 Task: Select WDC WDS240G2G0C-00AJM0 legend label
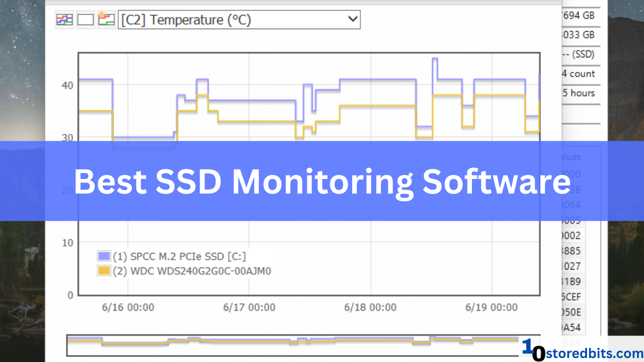[x=192, y=271]
